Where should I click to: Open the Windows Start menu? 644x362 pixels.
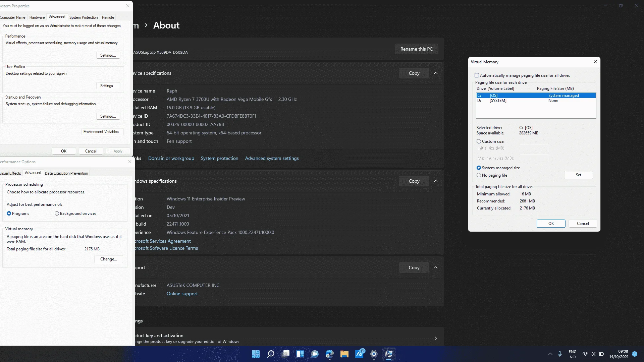coord(256,354)
